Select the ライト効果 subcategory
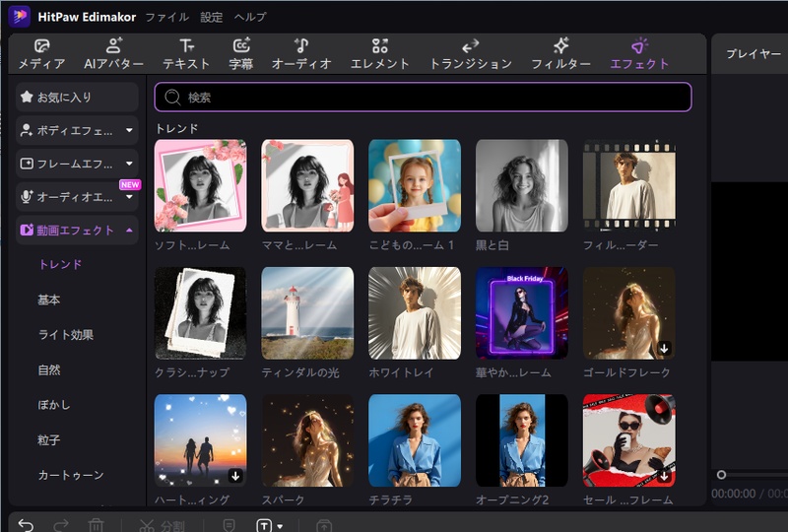Screen dimensions: 788x532 [x=66, y=335]
